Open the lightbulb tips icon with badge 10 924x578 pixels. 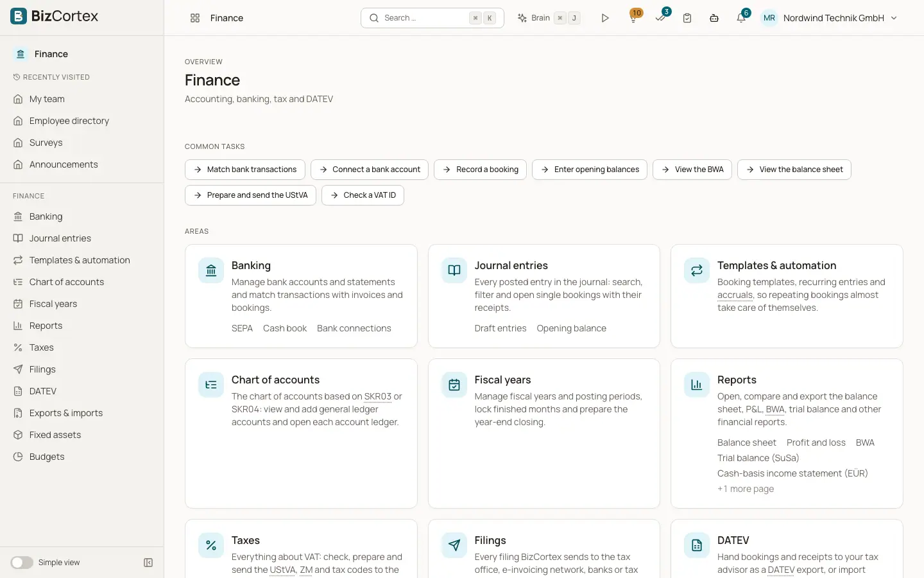633,18
